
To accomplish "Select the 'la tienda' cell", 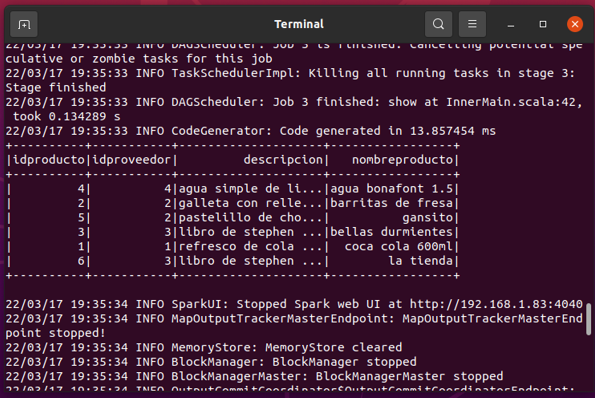I will pyautogui.click(x=421, y=261).
